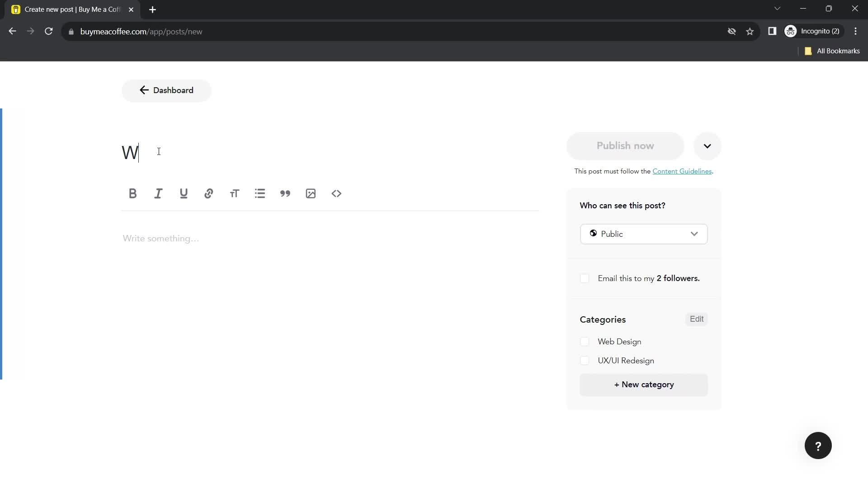
Task: Tick the UX/UI Redesign category checkbox
Action: point(585,361)
